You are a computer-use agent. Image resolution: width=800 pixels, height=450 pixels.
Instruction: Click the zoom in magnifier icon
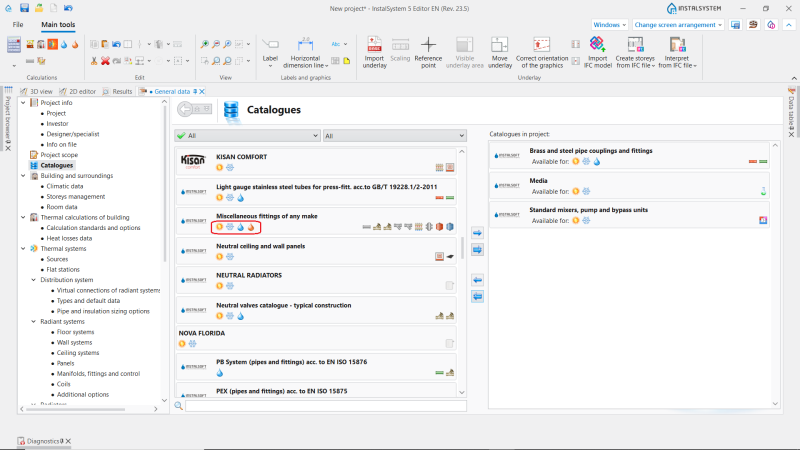205,44
